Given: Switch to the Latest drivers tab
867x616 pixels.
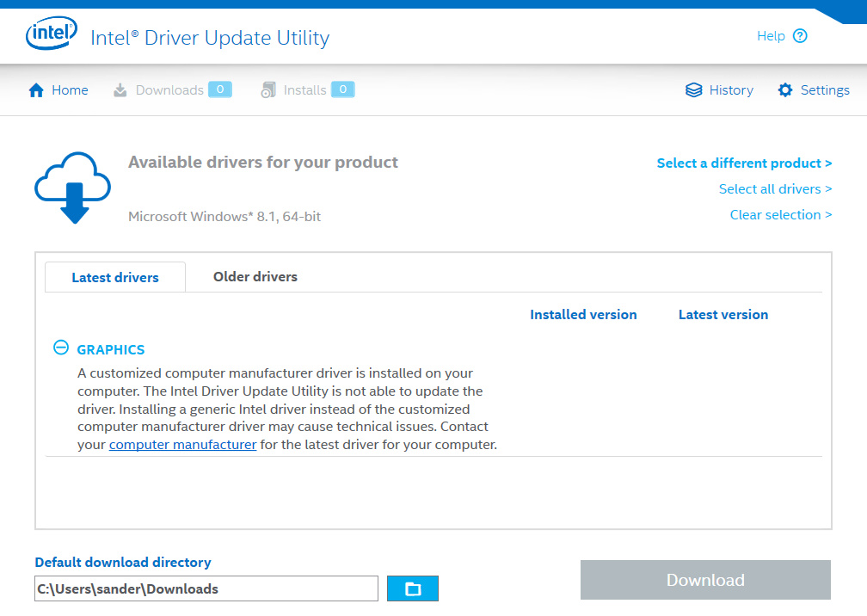Looking at the screenshot, I should 115,277.
